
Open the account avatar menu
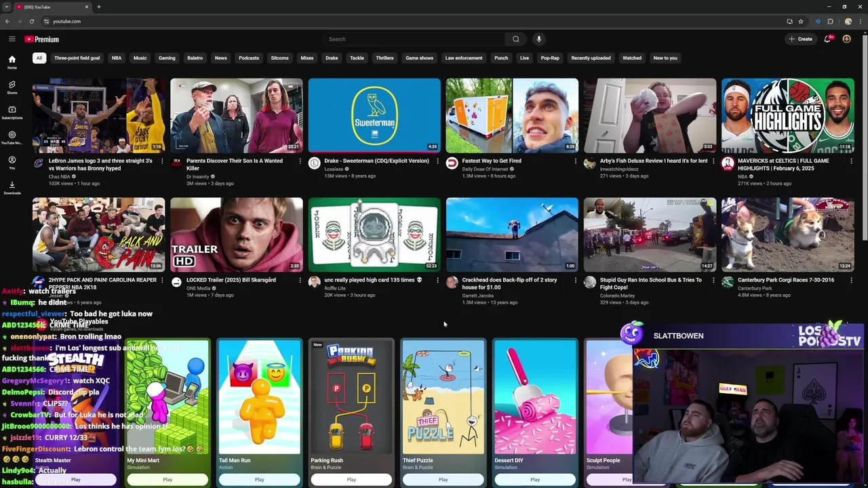pos(847,39)
